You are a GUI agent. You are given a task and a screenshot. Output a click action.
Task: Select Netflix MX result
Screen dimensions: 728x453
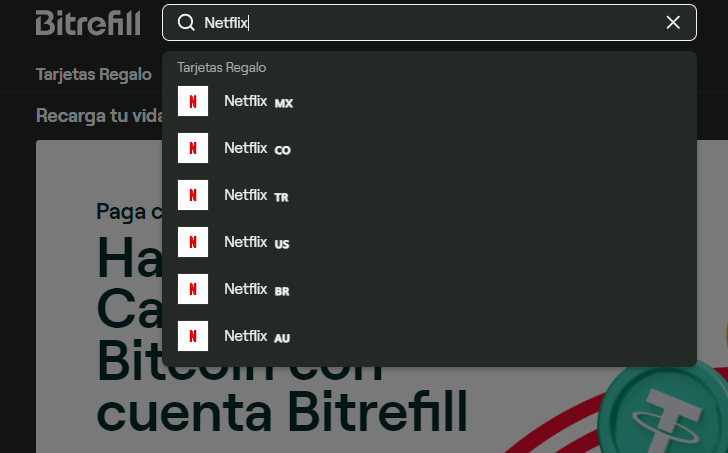(x=429, y=101)
